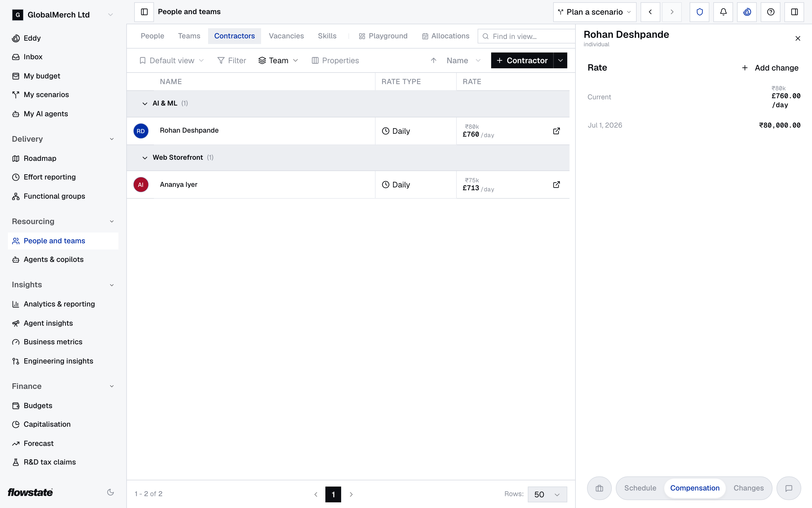
Task: Open Ananya Iyer's external link icon
Action: click(556, 185)
